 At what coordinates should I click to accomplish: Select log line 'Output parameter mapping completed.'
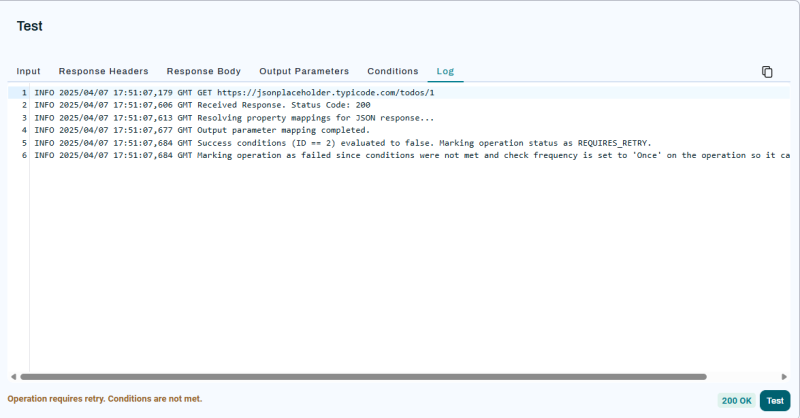202,130
